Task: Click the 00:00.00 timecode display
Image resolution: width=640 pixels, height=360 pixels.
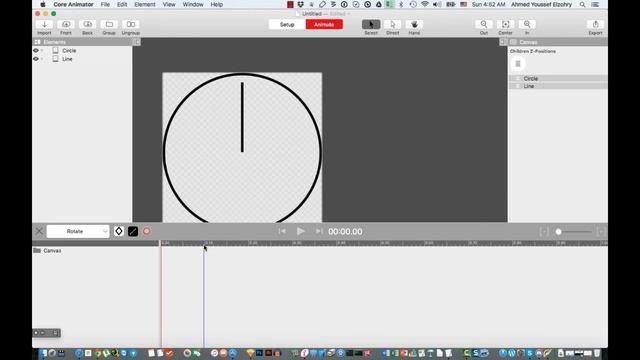Action: pyautogui.click(x=345, y=232)
